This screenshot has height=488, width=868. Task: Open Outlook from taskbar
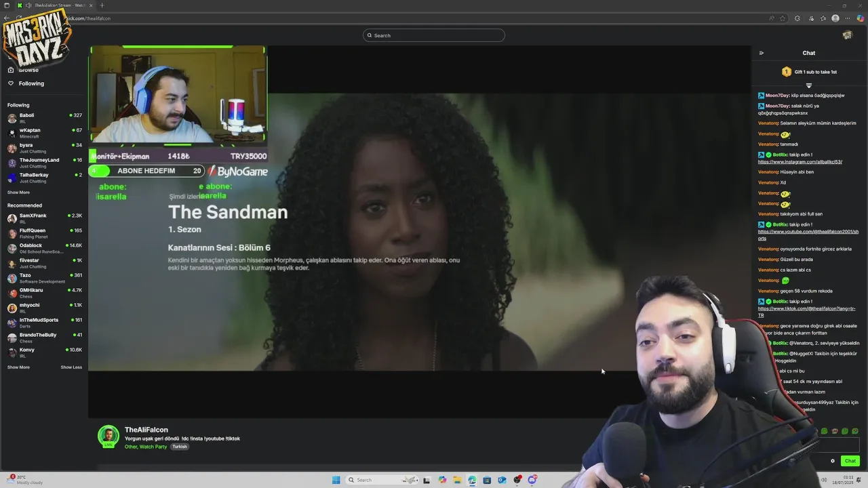coord(502,480)
